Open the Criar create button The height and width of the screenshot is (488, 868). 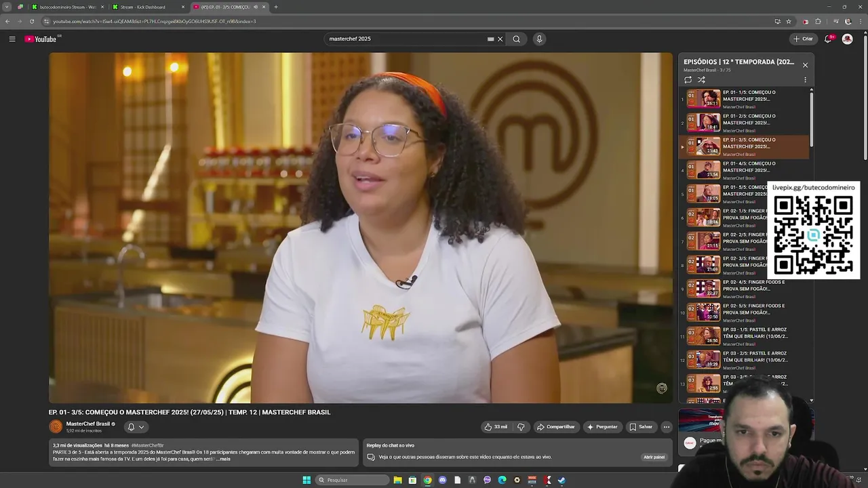tap(804, 39)
